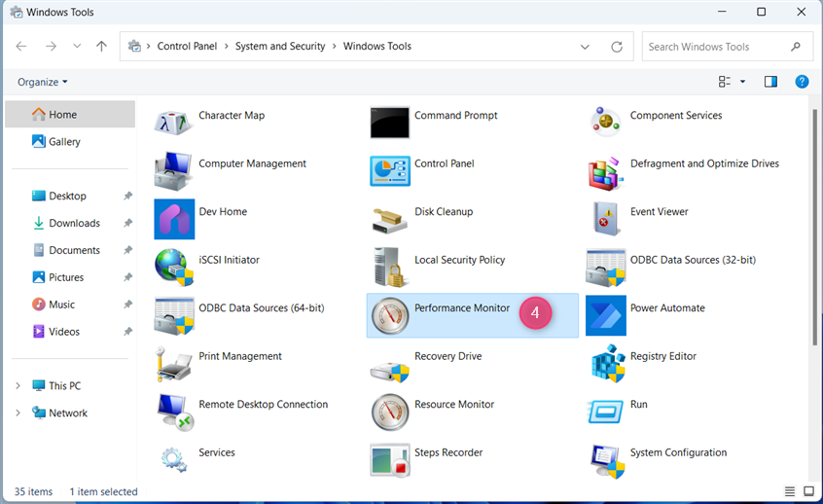This screenshot has width=823, height=504.
Task: Select the Steps Recorder icon
Action: tap(389, 460)
